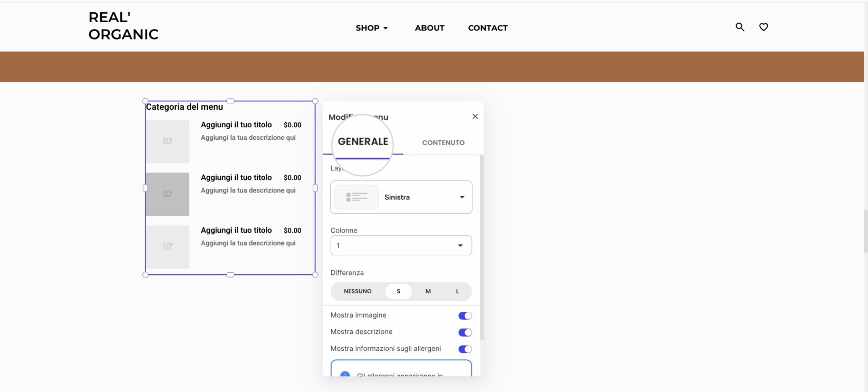Open the CONTACT page link
This screenshot has width=868, height=392.
tap(488, 28)
